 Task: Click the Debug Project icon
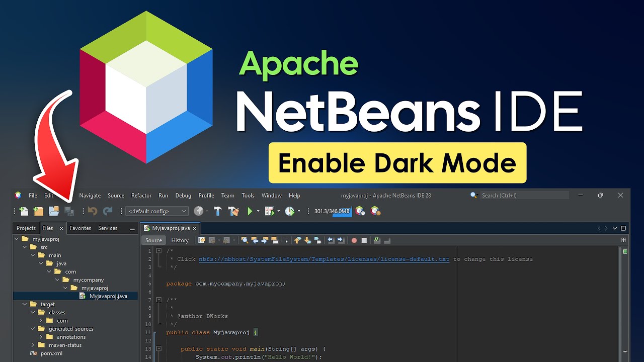269,211
